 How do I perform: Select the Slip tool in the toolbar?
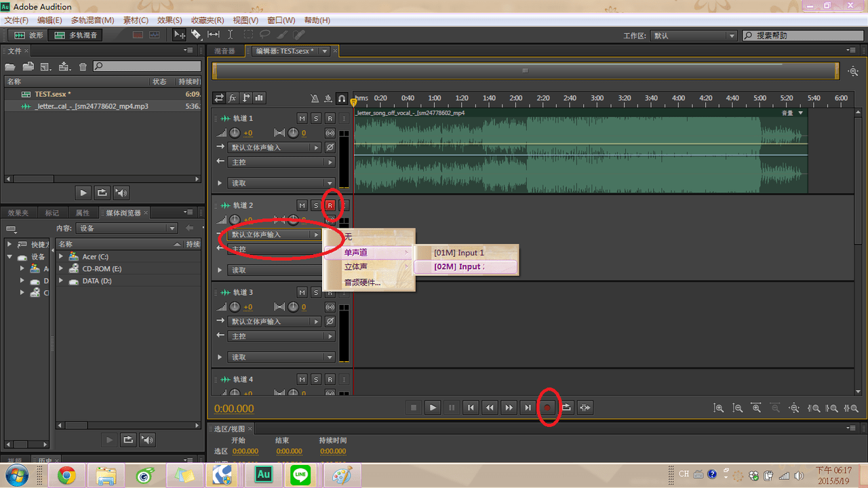pos(213,35)
